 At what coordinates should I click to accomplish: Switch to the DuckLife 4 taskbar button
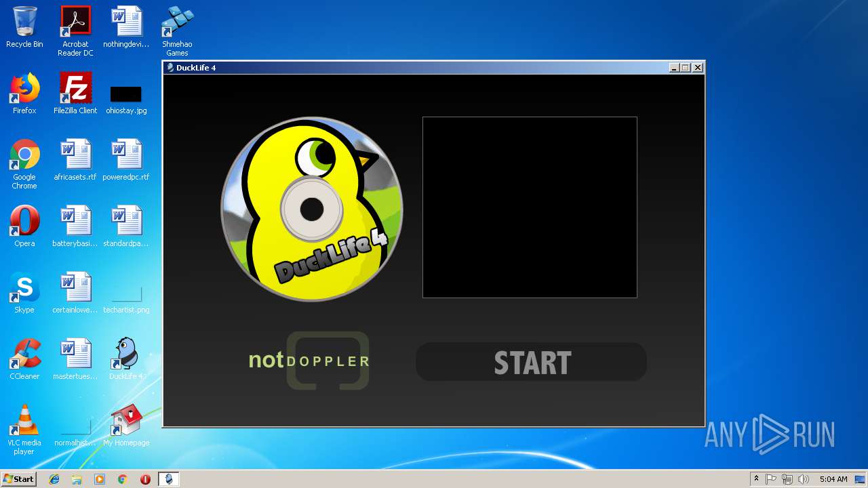(x=169, y=479)
